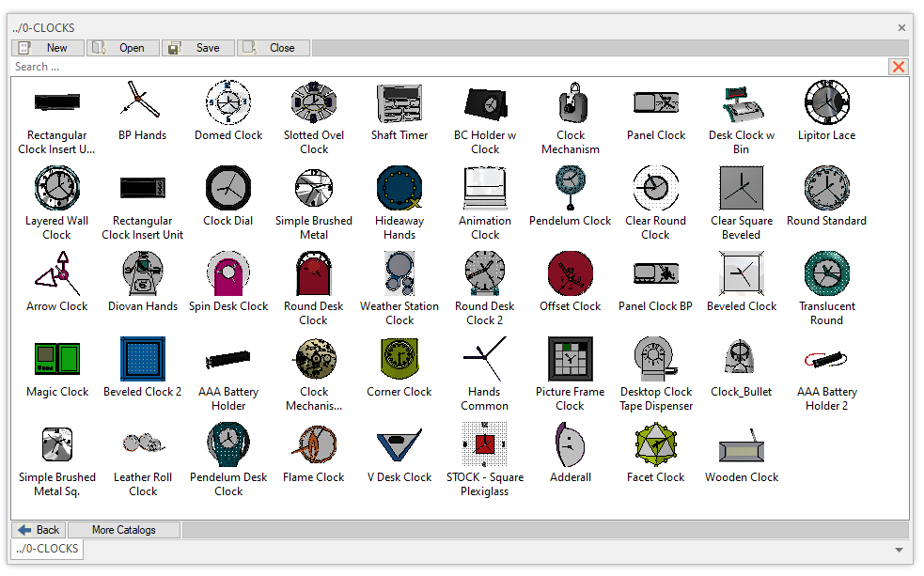The width and height of the screenshot is (924, 576).
Task: Open More Catalogs
Action: (124, 530)
